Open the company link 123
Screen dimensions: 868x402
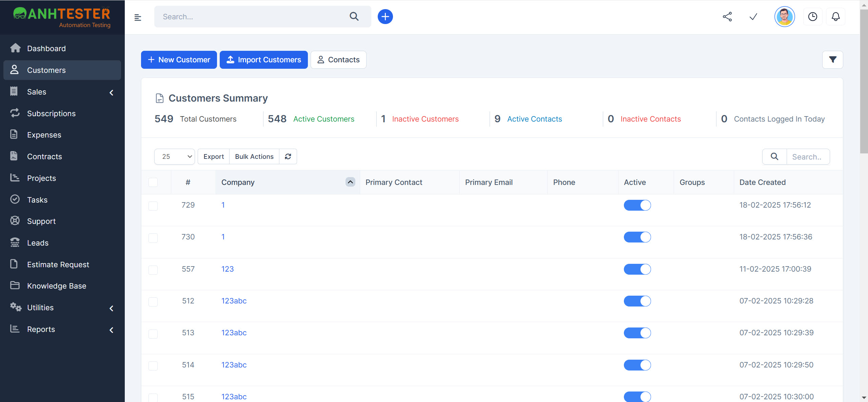click(x=228, y=269)
